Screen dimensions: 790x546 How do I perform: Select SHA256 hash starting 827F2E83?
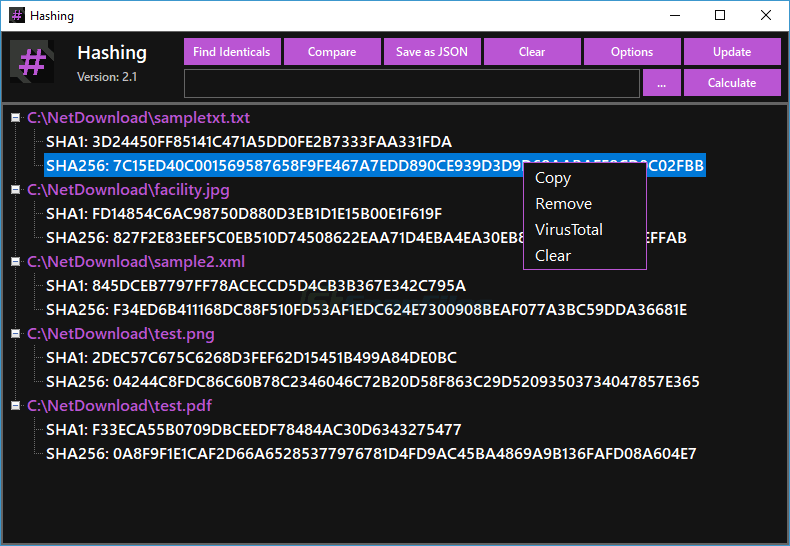coord(366,238)
